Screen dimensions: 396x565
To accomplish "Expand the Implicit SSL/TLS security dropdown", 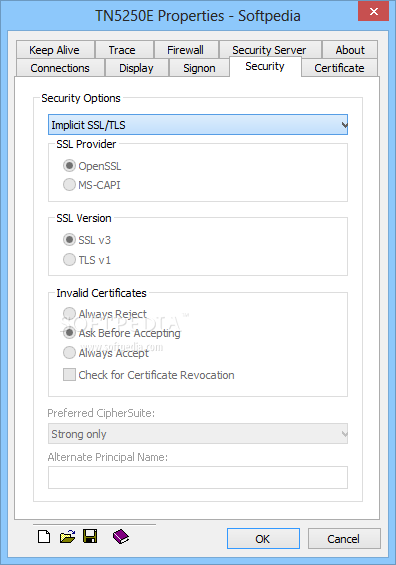I will tap(198, 125).
